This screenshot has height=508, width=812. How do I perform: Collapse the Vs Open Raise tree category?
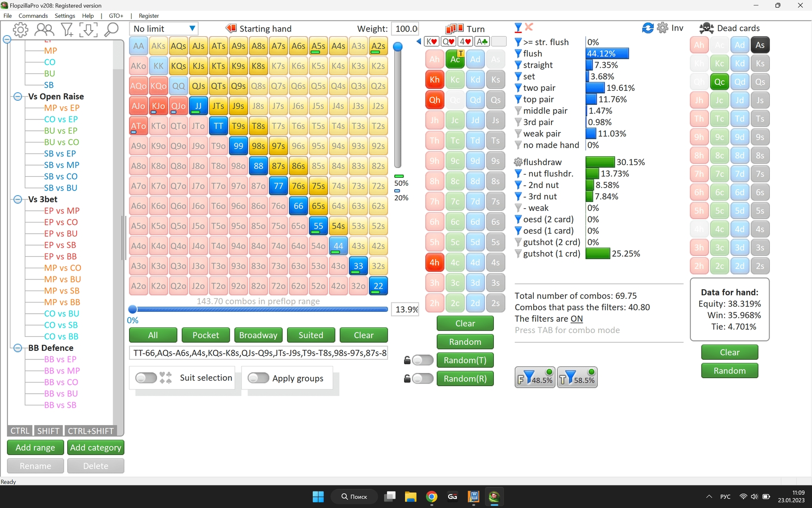coord(18,96)
